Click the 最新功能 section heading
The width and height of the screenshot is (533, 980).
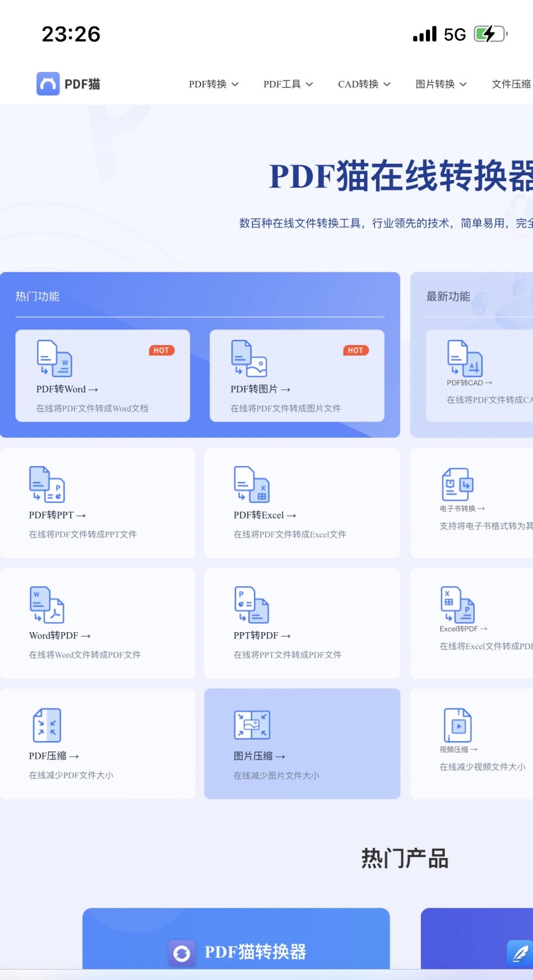coord(448,296)
